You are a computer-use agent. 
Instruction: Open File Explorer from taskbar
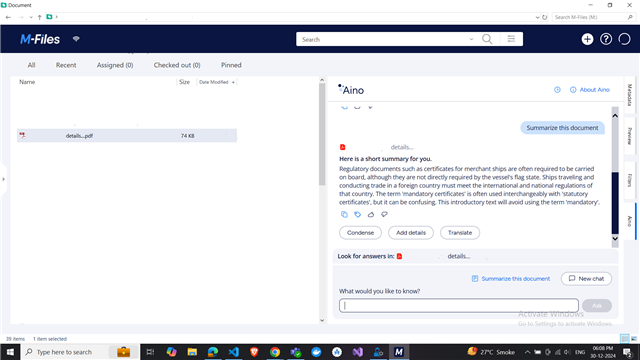pyautogui.click(x=192, y=352)
